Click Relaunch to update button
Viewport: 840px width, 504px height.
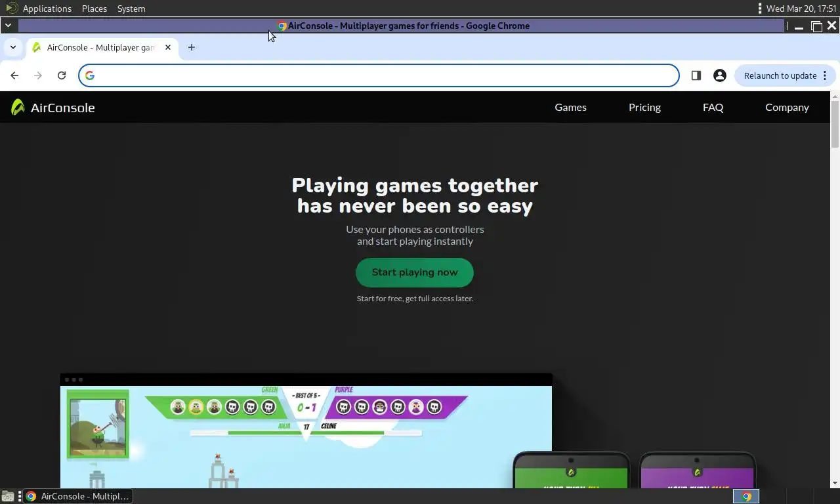tap(780, 75)
